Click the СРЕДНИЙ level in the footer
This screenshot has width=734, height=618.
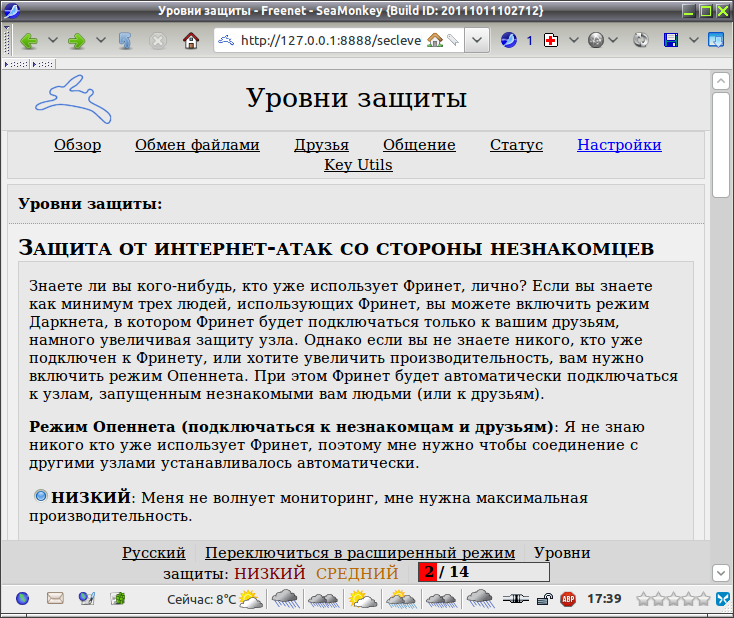(357, 573)
